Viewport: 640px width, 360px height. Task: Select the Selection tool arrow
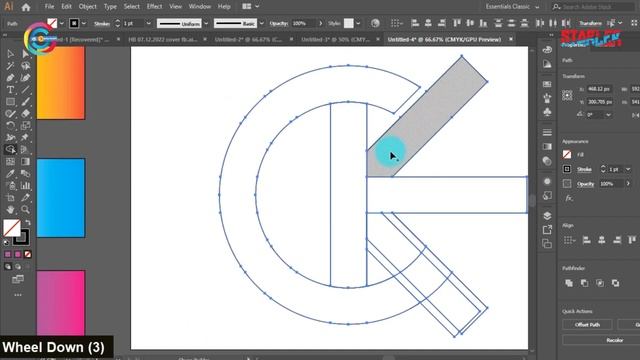click(10, 54)
